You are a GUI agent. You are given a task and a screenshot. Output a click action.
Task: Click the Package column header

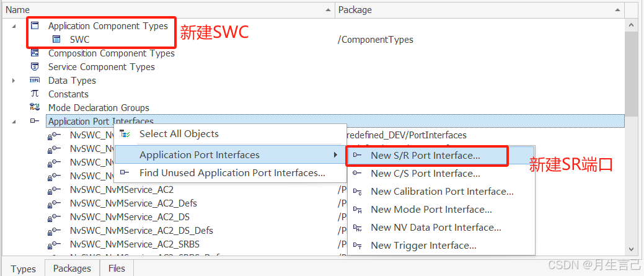click(x=480, y=10)
